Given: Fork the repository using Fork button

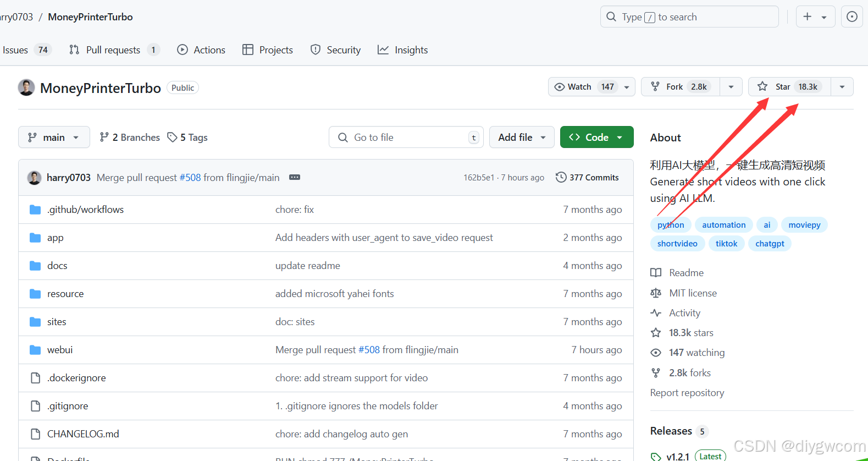Looking at the screenshot, I should (681, 87).
